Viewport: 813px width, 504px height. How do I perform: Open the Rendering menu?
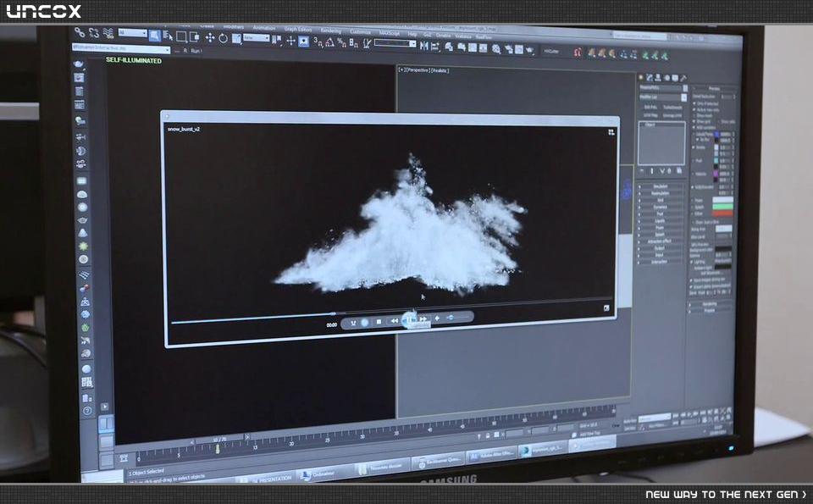point(331,30)
